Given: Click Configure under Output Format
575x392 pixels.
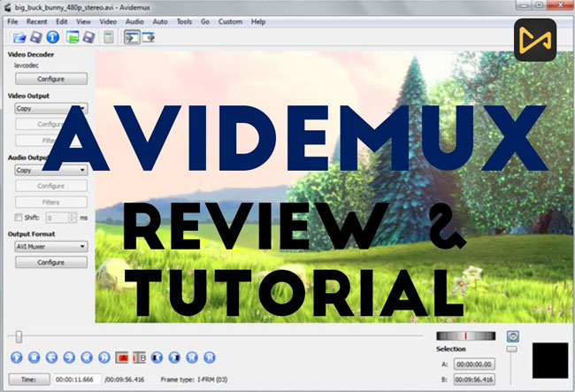Looking at the screenshot, I should pos(51,262).
